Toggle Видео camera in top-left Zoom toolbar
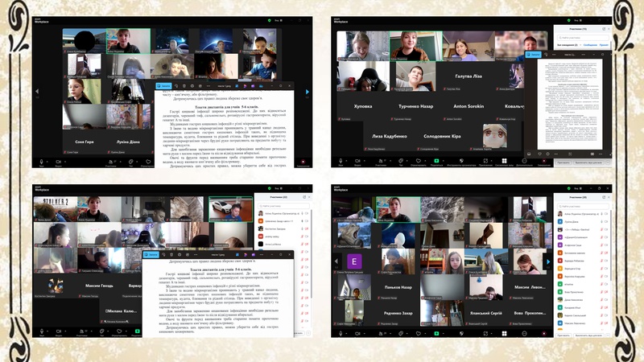The height and width of the screenshot is (362, 644). pos(58,162)
